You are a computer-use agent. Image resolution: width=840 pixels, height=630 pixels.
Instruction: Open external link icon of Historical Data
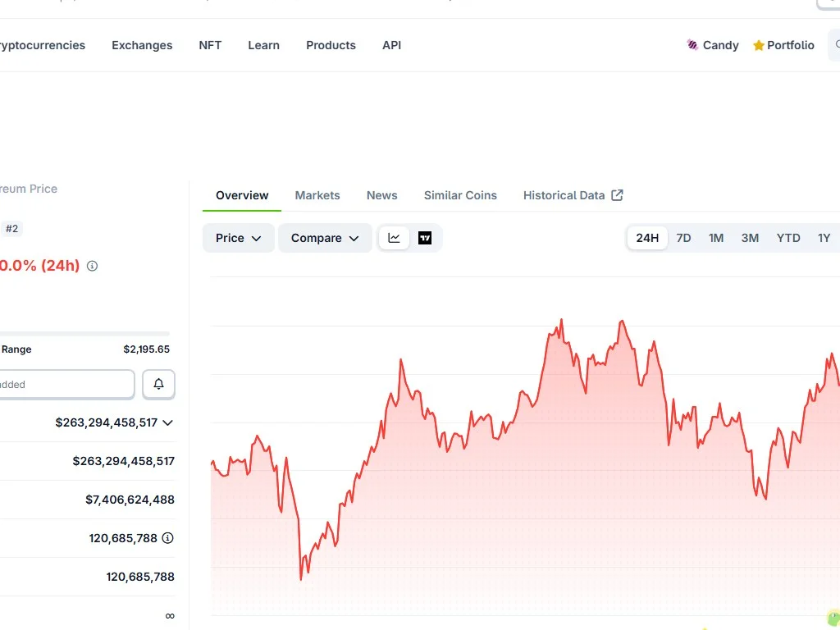[617, 195]
